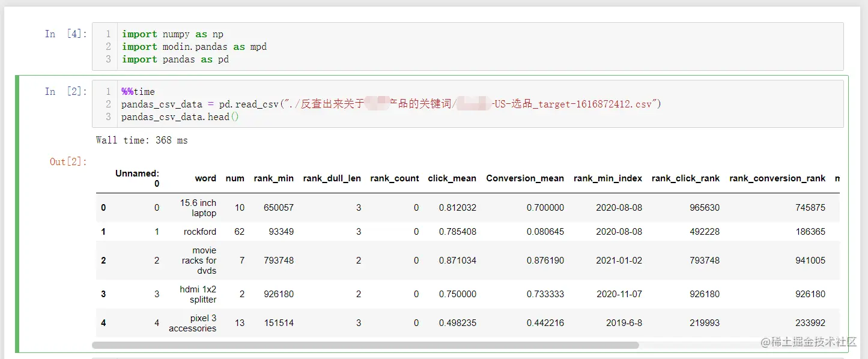Click the click_mean value 0.785408
Viewport: 868px width, 359px height.
(x=458, y=232)
